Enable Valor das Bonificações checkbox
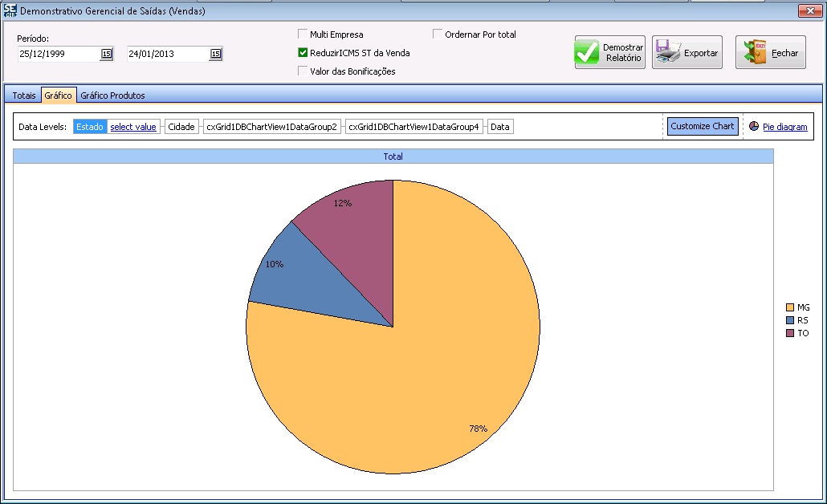 tap(303, 71)
